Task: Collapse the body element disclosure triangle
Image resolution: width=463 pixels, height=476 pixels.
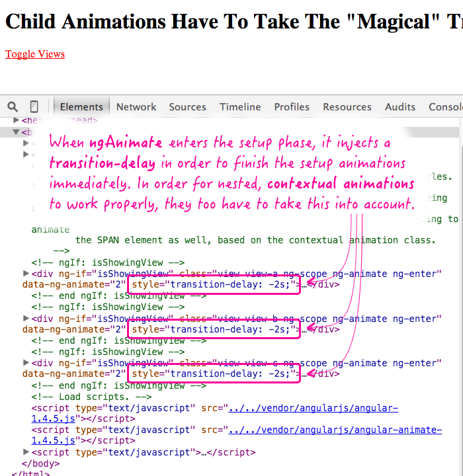Action: [16, 132]
